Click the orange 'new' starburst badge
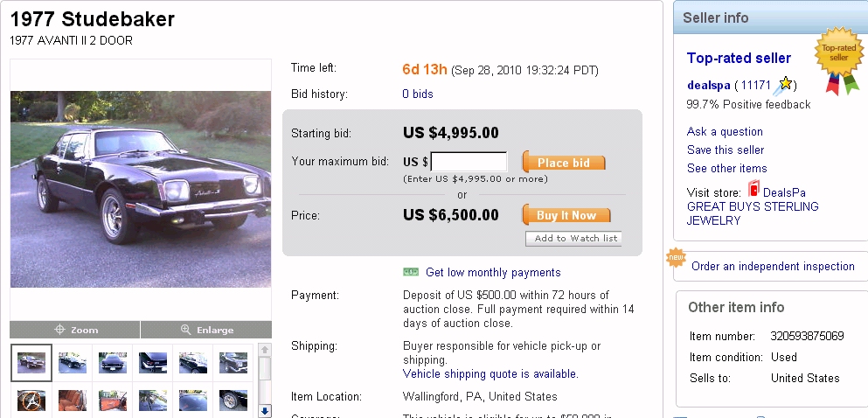The image size is (868, 418). pos(676,258)
